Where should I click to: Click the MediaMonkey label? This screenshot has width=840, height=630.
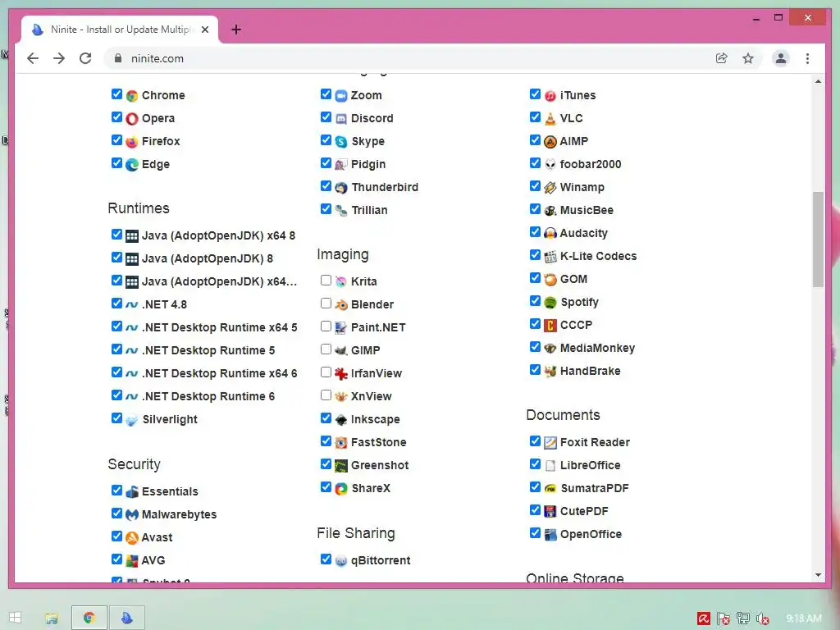pos(597,348)
